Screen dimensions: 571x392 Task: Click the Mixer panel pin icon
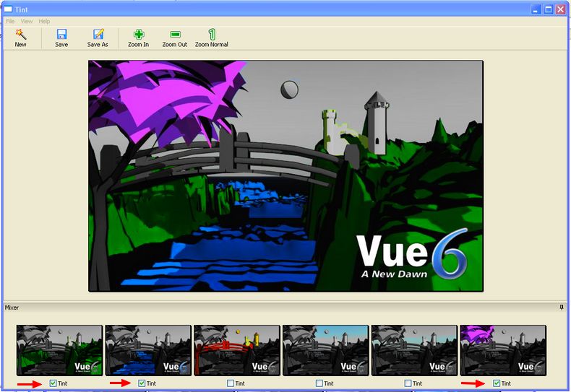pyautogui.click(x=562, y=308)
